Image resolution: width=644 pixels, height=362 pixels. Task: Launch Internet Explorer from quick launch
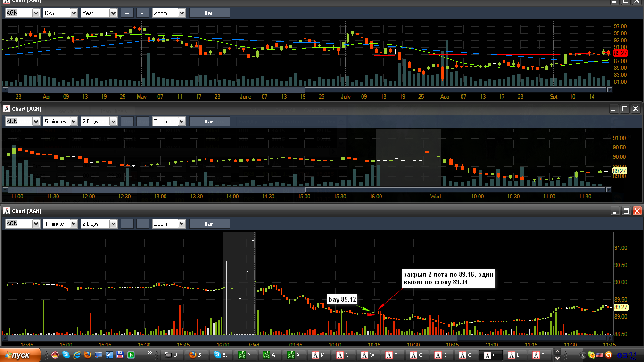pos(77,355)
